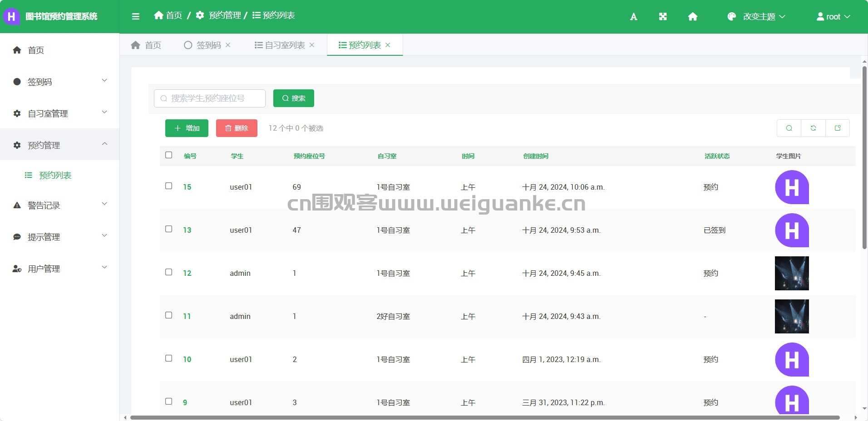Viewport: 868px width, 421px height.
Task: Click the 增加 add button
Action: [x=187, y=128]
